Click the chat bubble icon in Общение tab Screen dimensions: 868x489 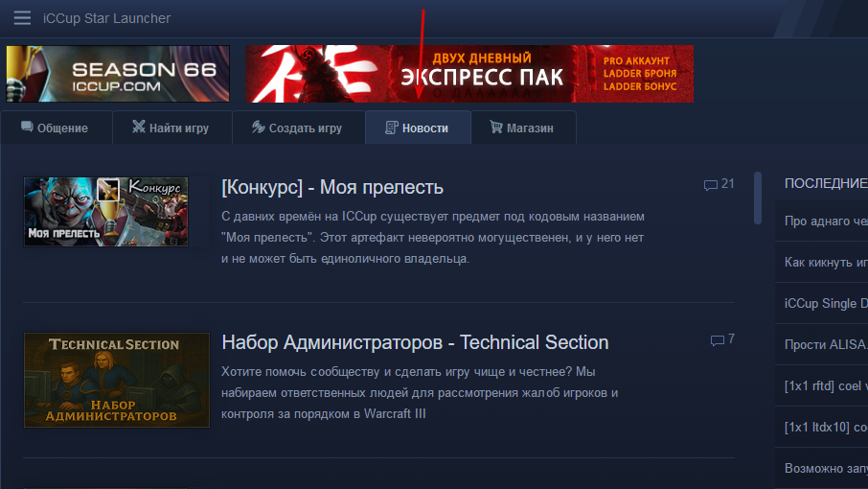[27, 127]
